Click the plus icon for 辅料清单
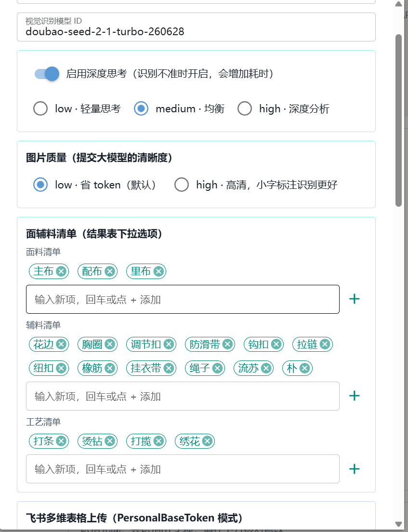 (355, 396)
